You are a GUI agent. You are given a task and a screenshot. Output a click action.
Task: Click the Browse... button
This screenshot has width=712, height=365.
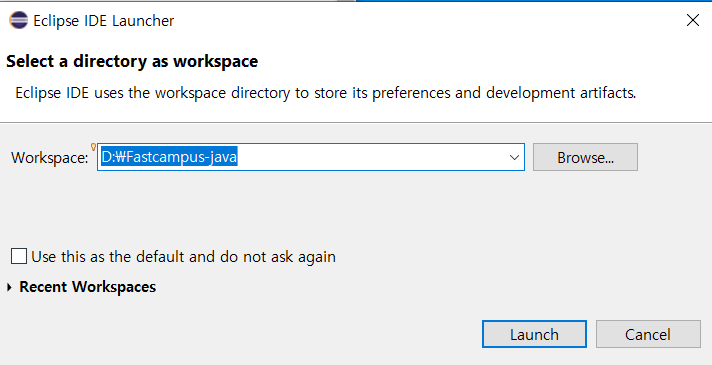pos(585,157)
